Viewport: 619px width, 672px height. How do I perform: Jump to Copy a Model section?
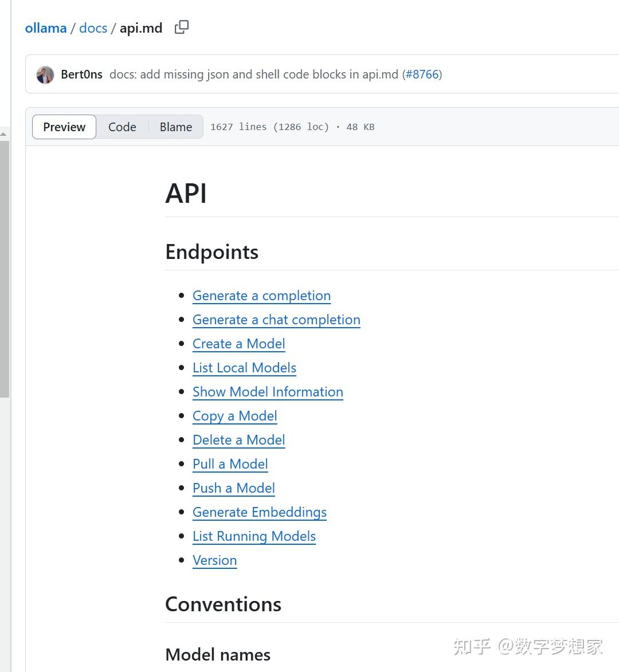pos(235,416)
